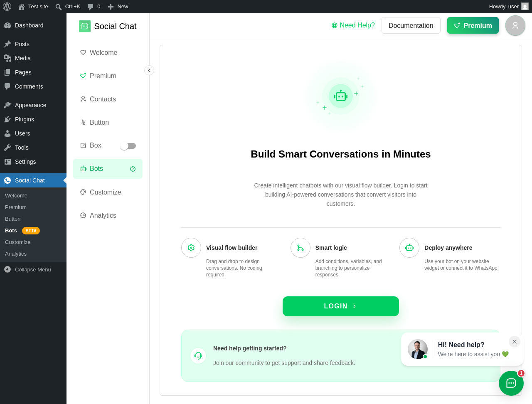This screenshot has height=404, width=532.
Task: Collapse the Social Chat side panel with the chevron
Action: click(x=149, y=70)
